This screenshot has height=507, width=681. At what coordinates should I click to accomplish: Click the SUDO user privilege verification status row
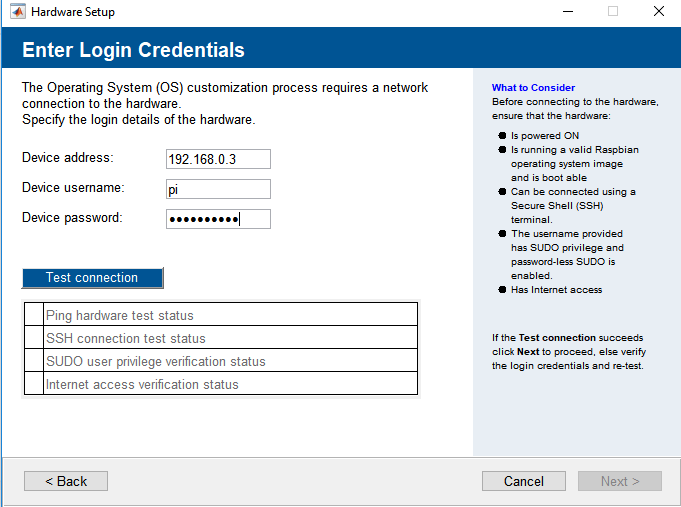(230, 361)
